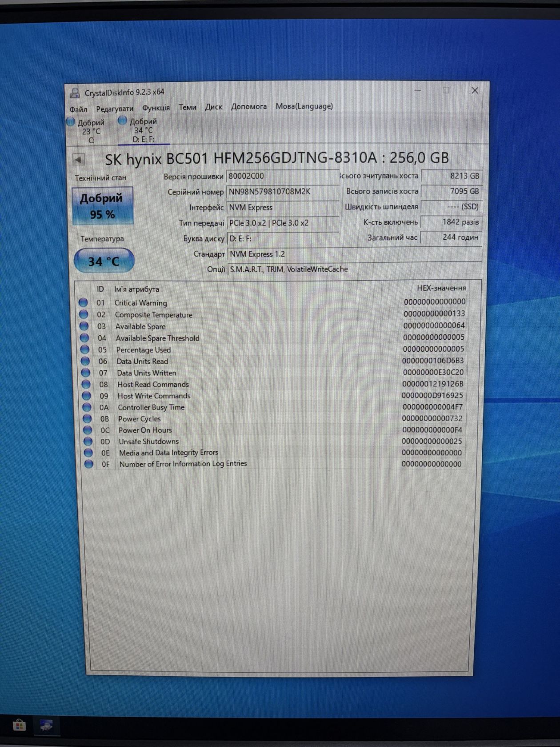This screenshot has height=747, width=560.
Task: Select the D: E: F: drive tab
Action: coord(143,130)
